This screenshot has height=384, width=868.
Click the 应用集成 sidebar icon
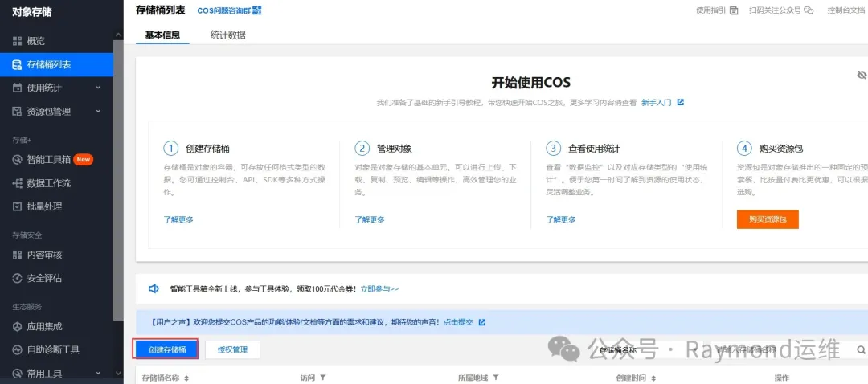point(17,326)
